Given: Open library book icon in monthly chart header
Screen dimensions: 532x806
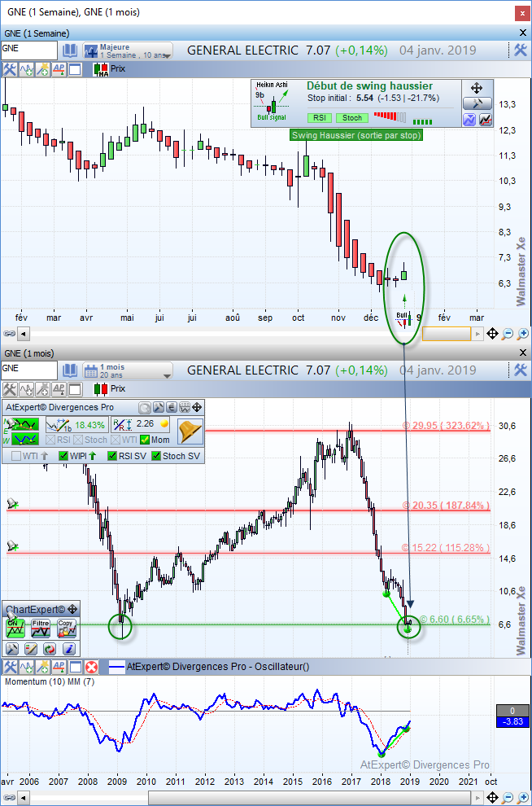Looking at the screenshot, I should (70, 370).
